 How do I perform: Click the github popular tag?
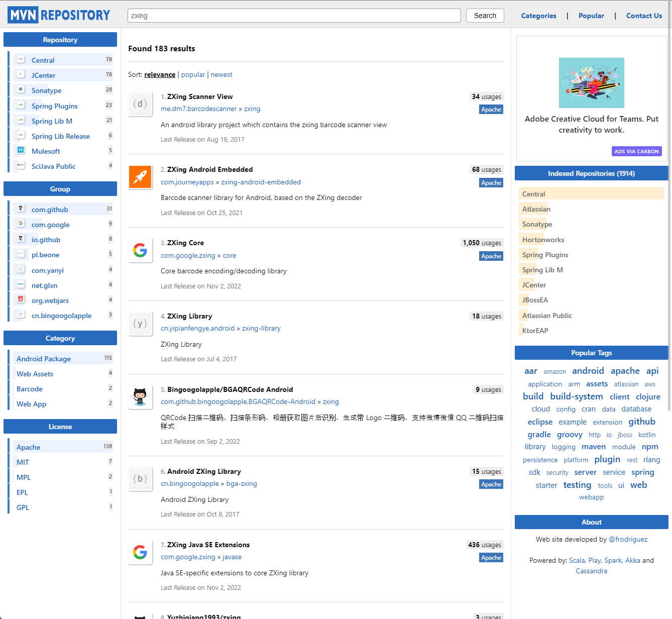pos(642,422)
